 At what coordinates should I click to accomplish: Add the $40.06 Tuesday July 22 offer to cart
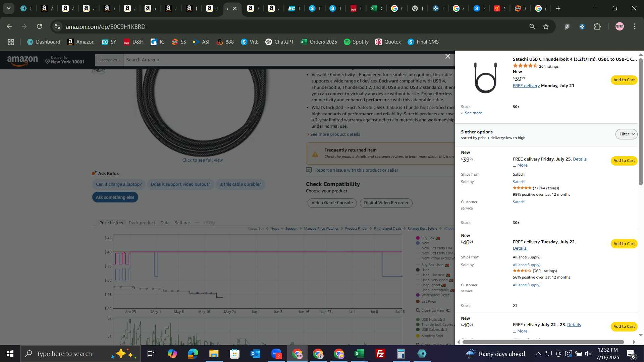click(624, 244)
